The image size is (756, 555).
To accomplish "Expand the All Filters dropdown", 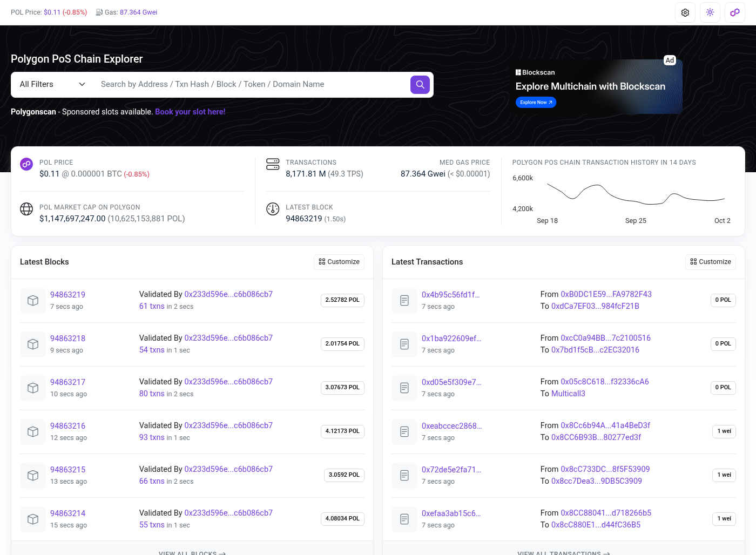I will point(52,84).
